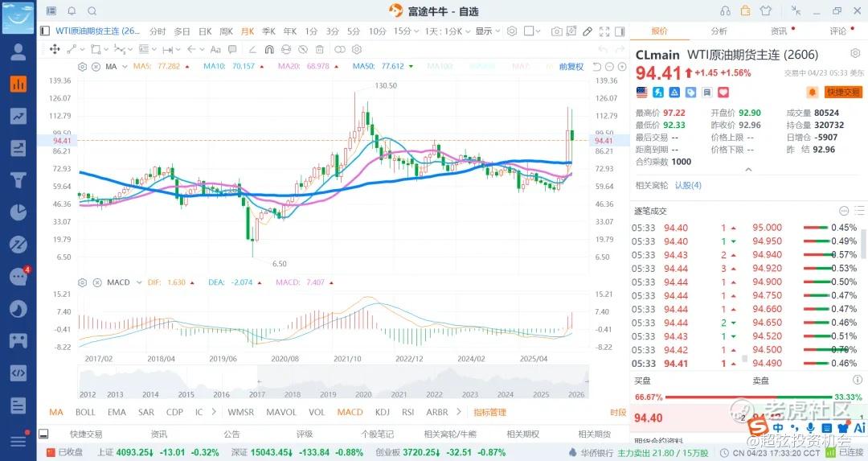Enter fullscreen chart mode icon
The image size is (868, 461).
point(604,31)
